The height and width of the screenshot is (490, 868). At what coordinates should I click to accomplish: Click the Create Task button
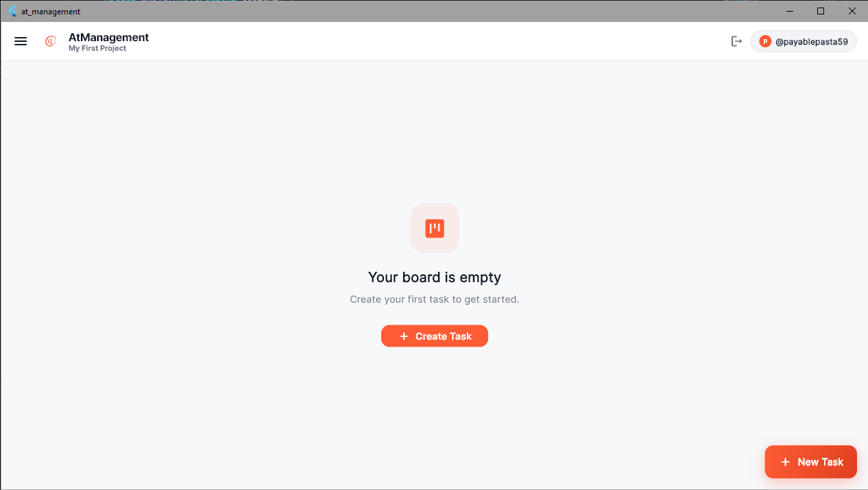point(435,336)
